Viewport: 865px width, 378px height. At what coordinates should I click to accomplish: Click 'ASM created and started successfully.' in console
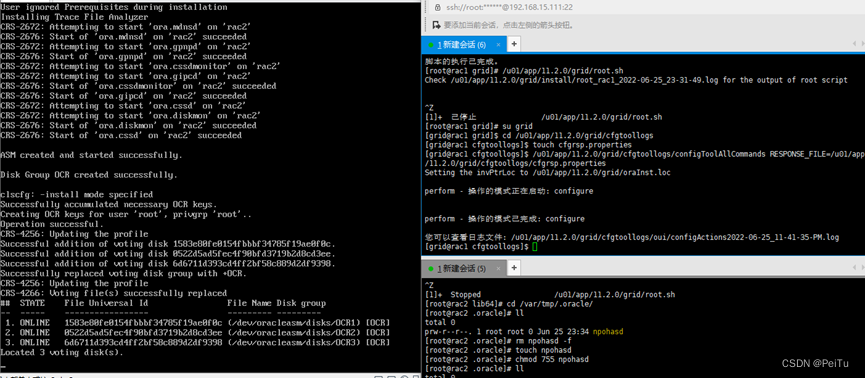91,155
